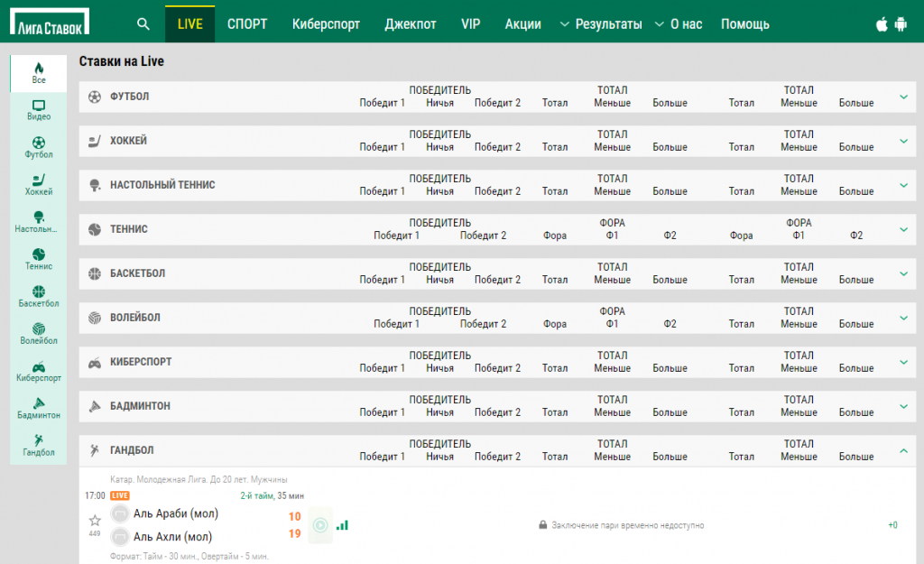
Task: Collapse the Гандбол section chevron
Action: pyautogui.click(x=903, y=450)
